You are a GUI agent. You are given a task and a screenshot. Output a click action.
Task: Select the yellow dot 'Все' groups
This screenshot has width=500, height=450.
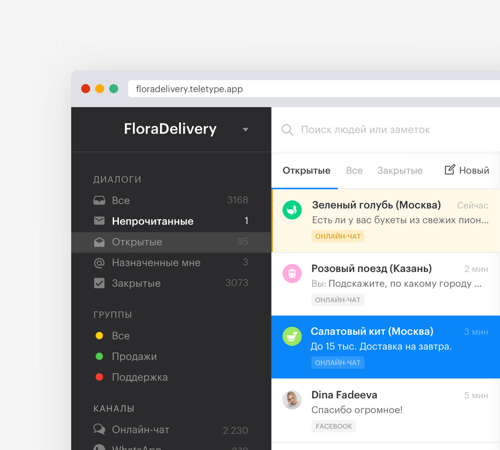click(99, 336)
